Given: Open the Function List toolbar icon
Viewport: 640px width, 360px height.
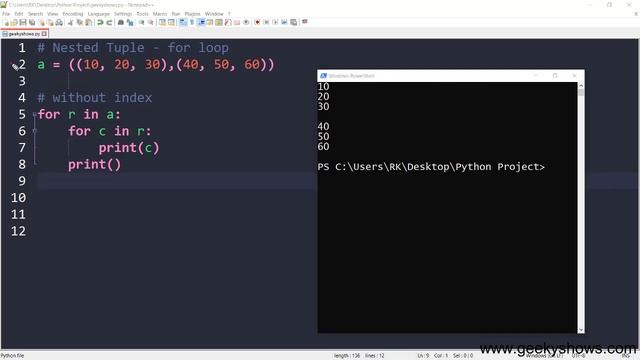Looking at the screenshot, I should pos(228,22).
